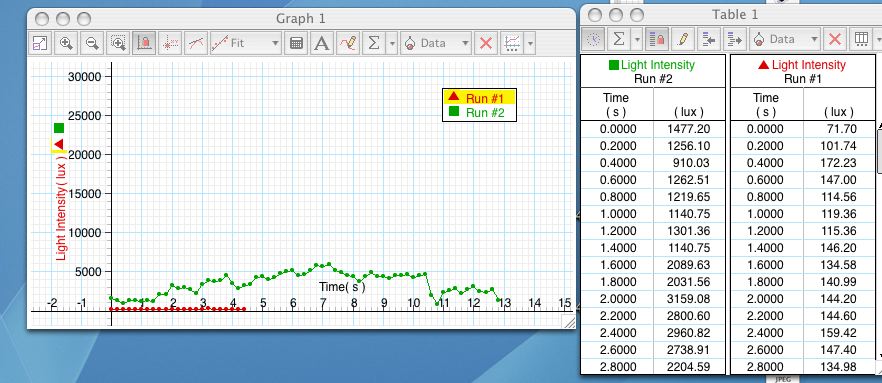Click the Scale to Fit graph icon
The image size is (882, 383).
click(x=40, y=43)
